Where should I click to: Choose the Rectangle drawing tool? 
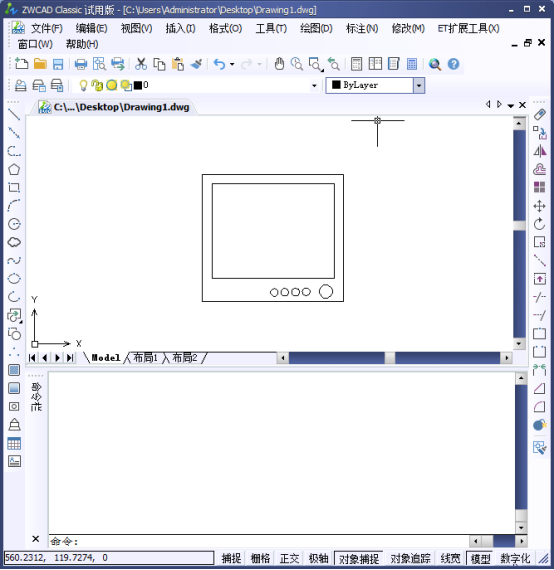click(14, 188)
